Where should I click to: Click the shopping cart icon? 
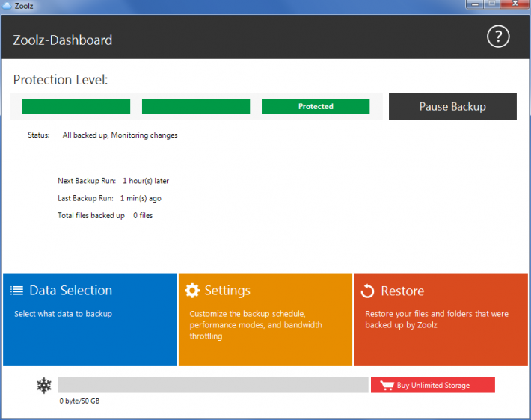pyautogui.click(x=387, y=385)
